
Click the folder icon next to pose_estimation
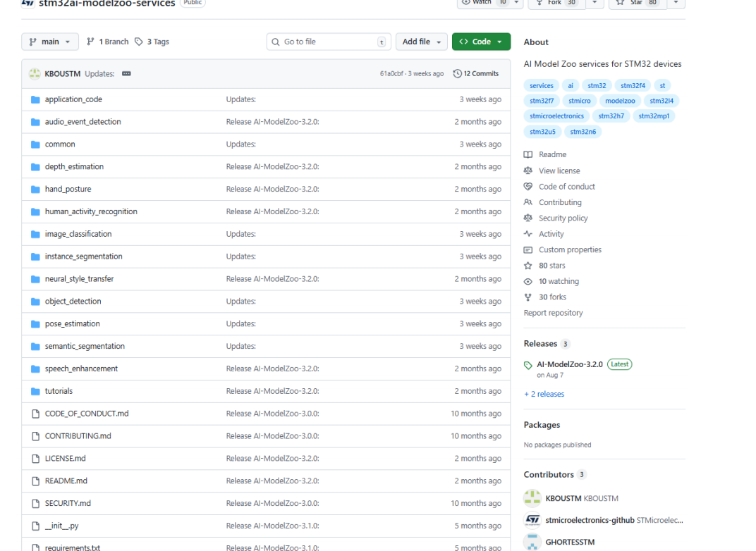pos(35,324)
